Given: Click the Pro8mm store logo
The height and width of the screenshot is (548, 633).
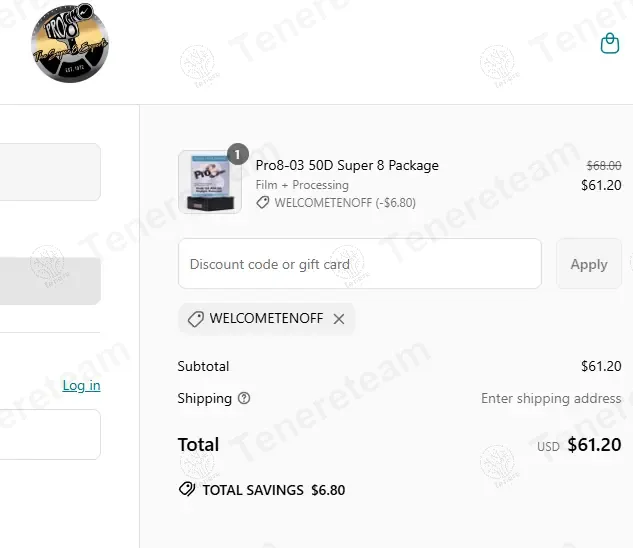Looking at the screenshot, I should (x=69, y=43).
